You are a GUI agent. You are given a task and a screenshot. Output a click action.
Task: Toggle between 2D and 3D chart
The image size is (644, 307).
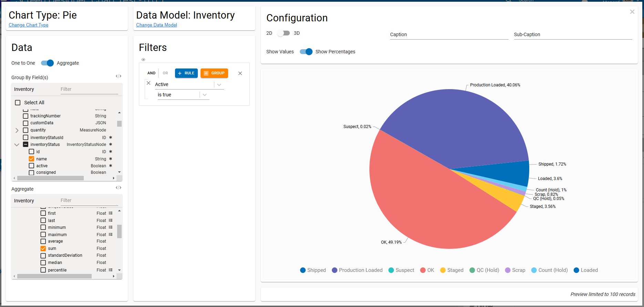click(284, 33)
